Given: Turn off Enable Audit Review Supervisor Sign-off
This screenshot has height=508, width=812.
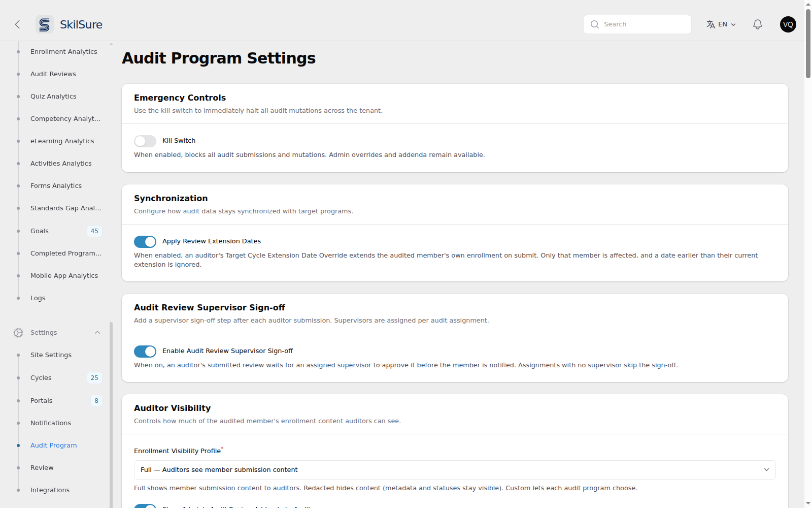Looking at the screenshot, I should (145, 351).
